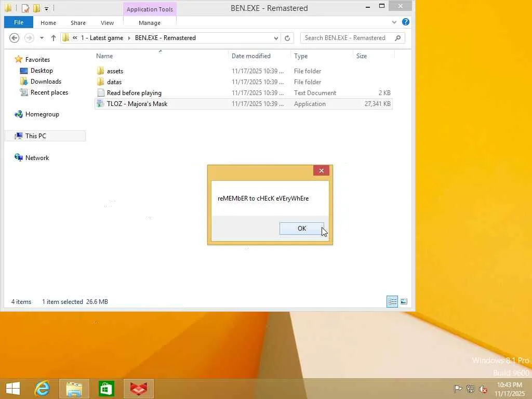532x399 pixels.
Task: Refresh the current folder
Action: point(287,38)
